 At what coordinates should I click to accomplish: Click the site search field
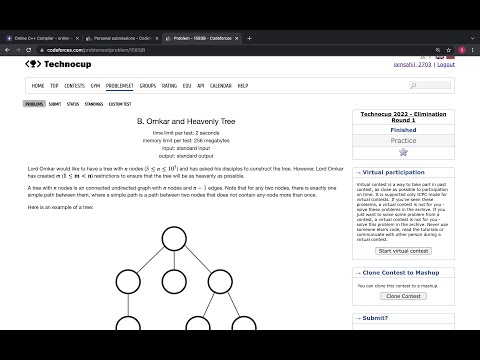pyautogui.click(x=430, y=85)
